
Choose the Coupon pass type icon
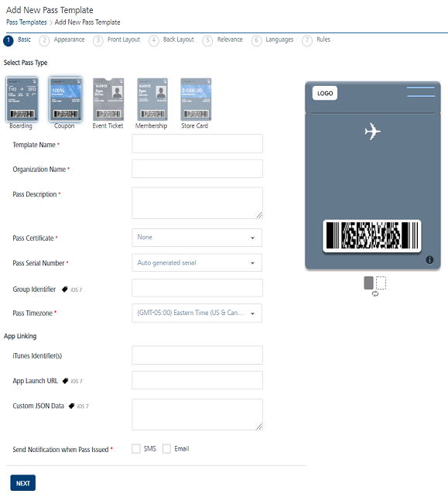65,99
